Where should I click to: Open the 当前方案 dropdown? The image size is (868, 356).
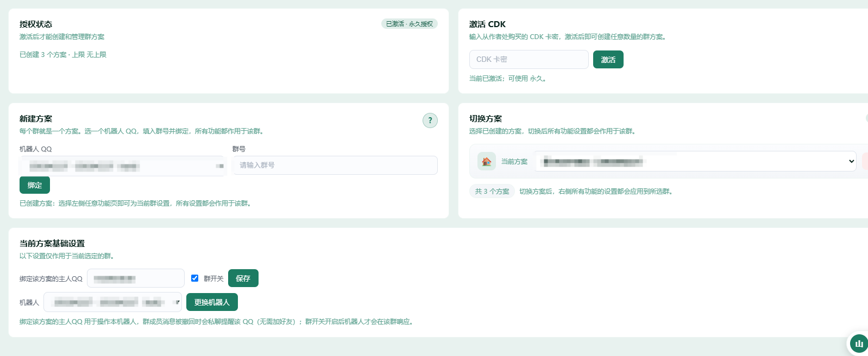pos(695,161)
